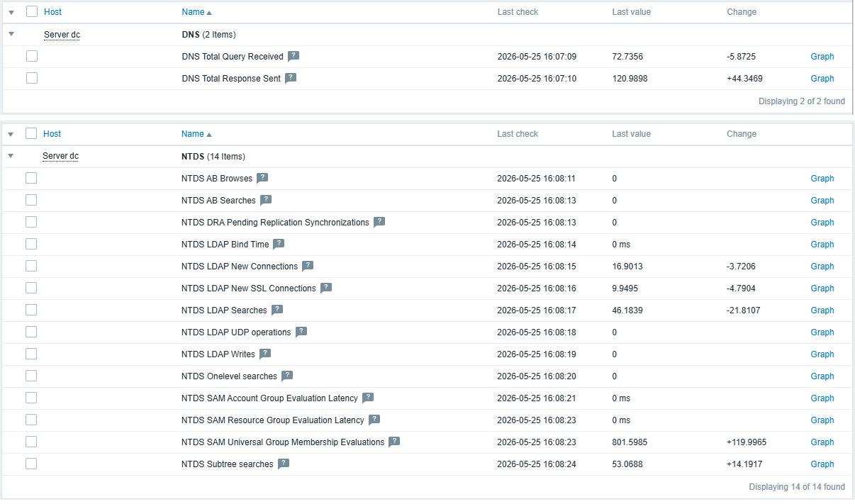Open help icon for DNS Total Response Sent

(291, 79)
